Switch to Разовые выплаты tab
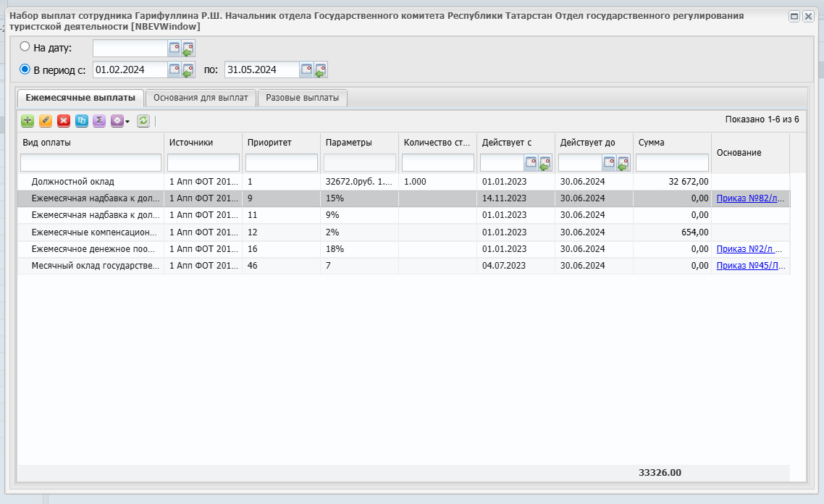824x504 pixels. (302, 98)
